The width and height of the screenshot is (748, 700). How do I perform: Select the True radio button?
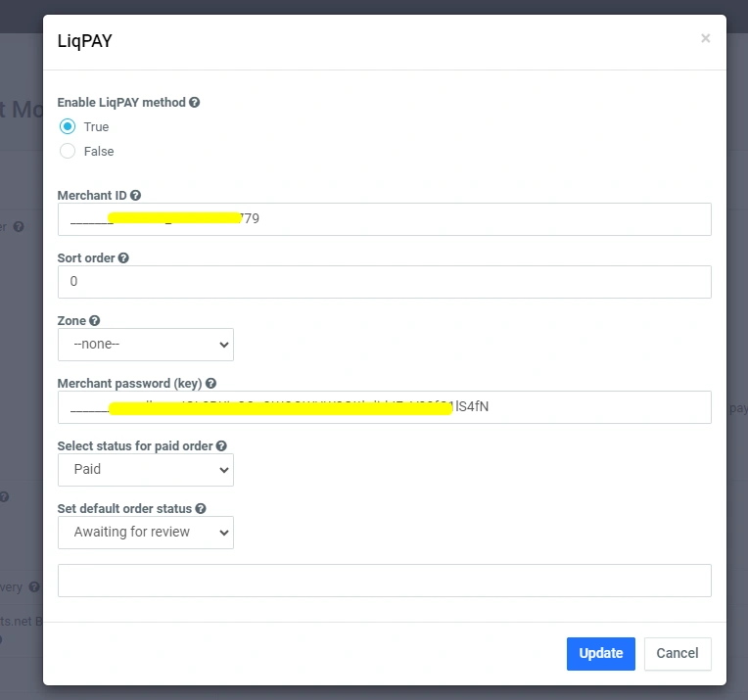tap(68, 126)
